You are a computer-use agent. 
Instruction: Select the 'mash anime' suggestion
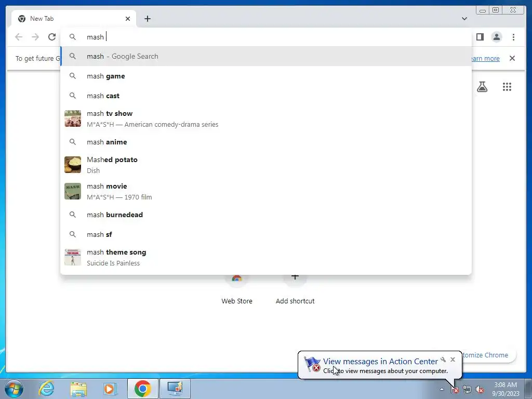266,142
